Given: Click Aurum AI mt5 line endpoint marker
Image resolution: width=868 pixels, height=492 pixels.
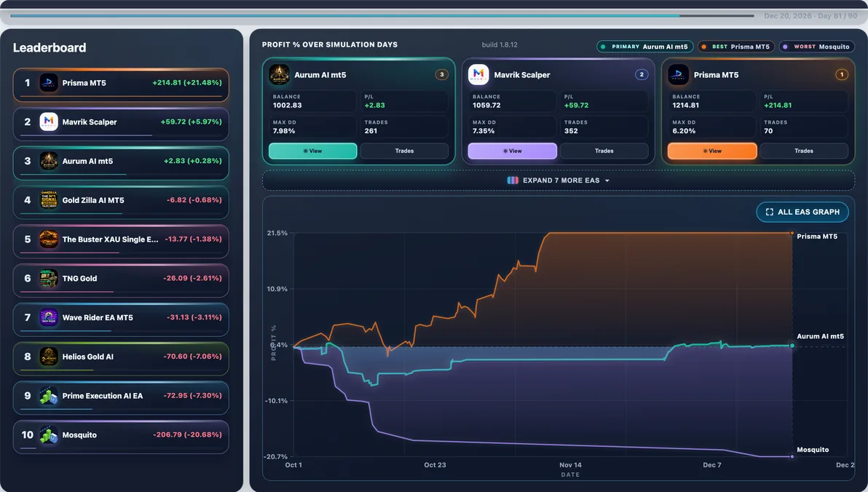Looking at the screenshot, I should pos(792,345).
